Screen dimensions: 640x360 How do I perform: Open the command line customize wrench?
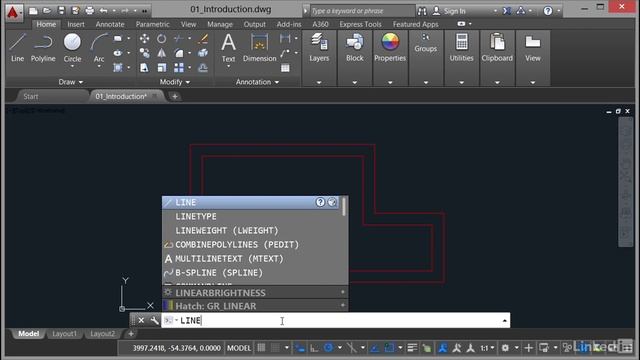[x=154, y=320]
